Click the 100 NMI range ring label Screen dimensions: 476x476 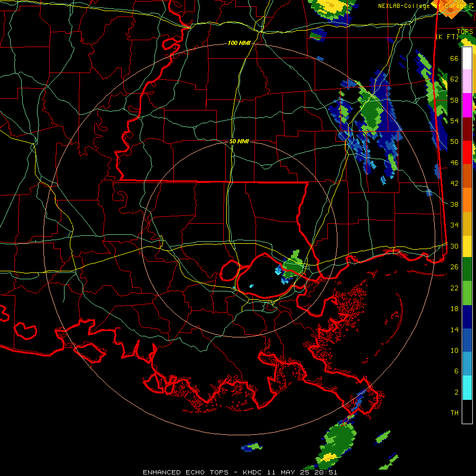pyautogui.click(x=239, y=43)
